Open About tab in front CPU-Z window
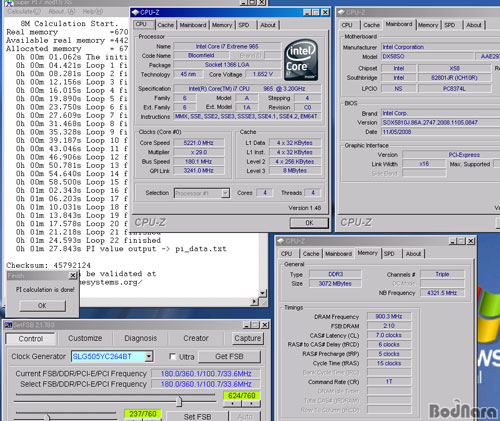This screenshot has height=421, width=500. click(x=268, y=25)
